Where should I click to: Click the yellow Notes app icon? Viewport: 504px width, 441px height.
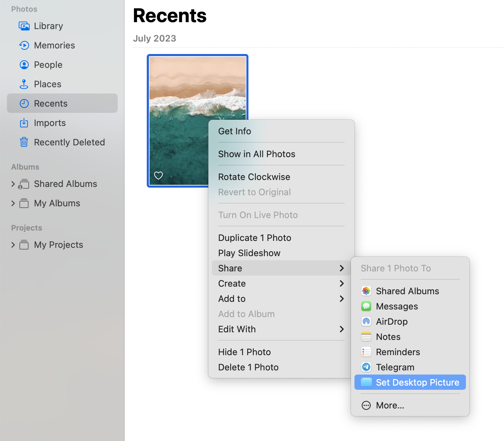coord(366,337)
